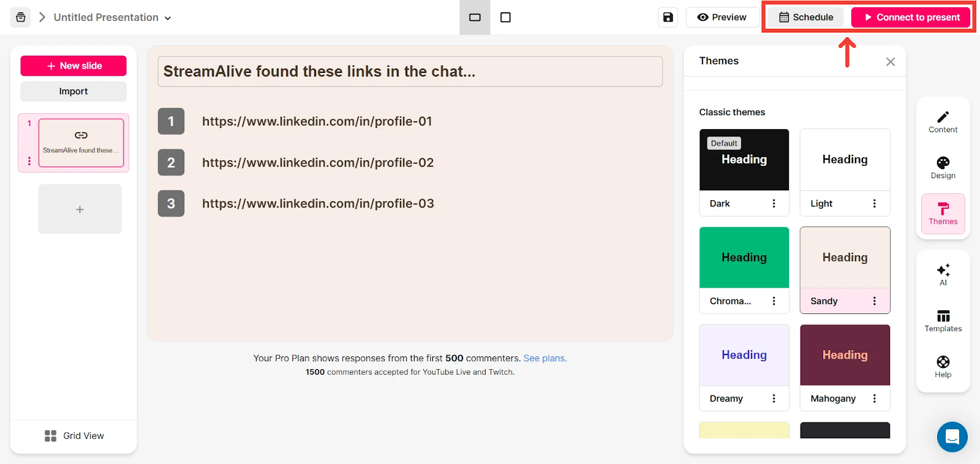Open the presentations home icon

click(x=20, y=17)
